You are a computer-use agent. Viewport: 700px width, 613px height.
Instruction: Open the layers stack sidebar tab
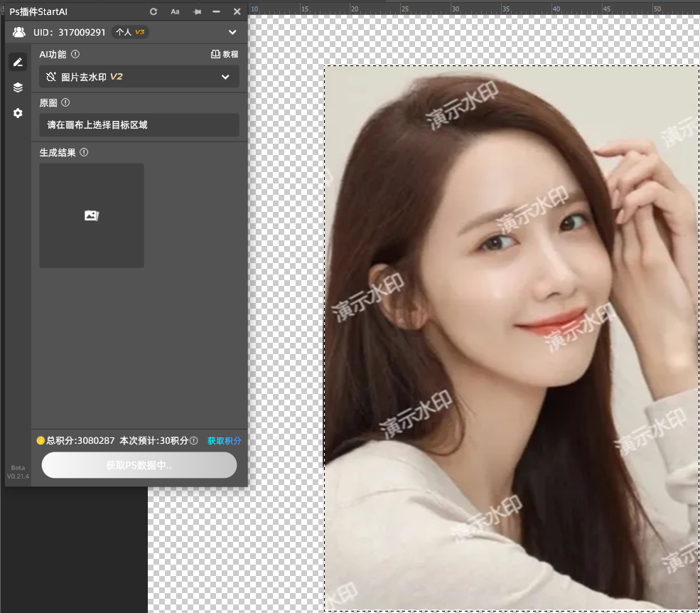click(18, 87)
